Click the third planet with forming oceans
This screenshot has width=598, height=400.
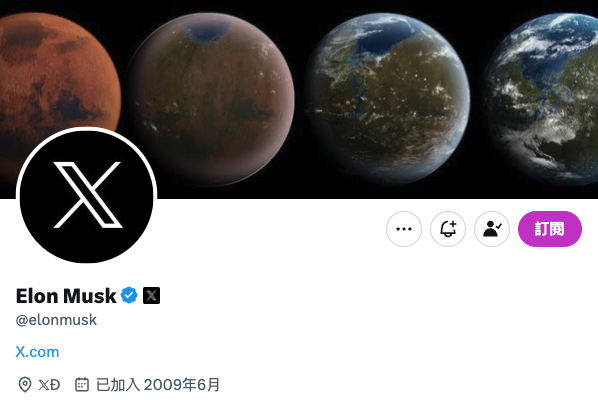pos(388,99)
